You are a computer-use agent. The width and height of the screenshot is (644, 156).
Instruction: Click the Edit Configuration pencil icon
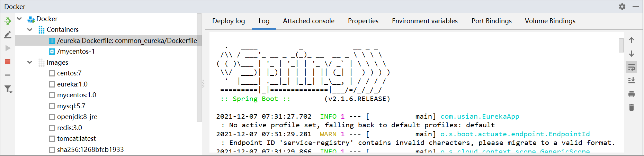point(8,35)
